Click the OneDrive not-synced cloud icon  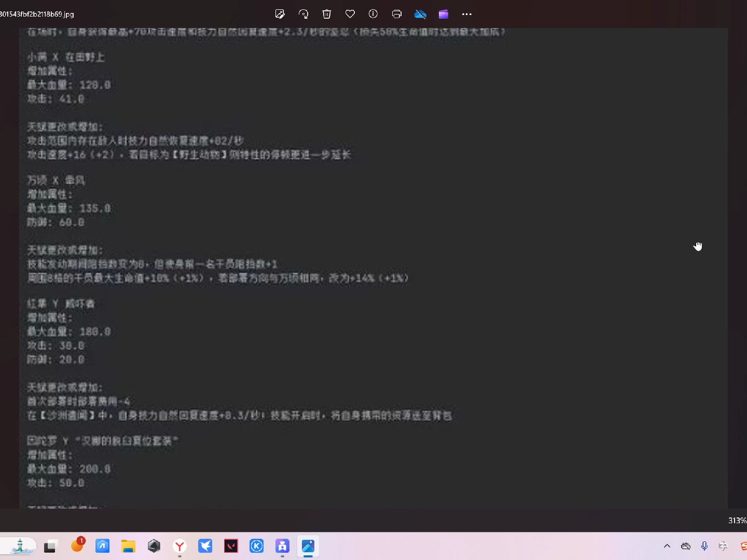(420, 14)
